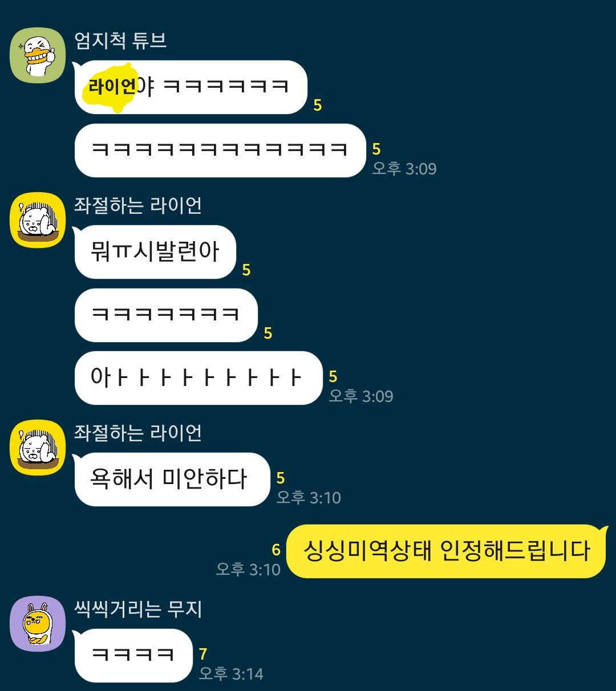Select the 아ㅏㅏㅏㅏㅏㅏㅏㅏㅏ message bubble
This screenshot has width=616, height=691.
click(198, 378)
